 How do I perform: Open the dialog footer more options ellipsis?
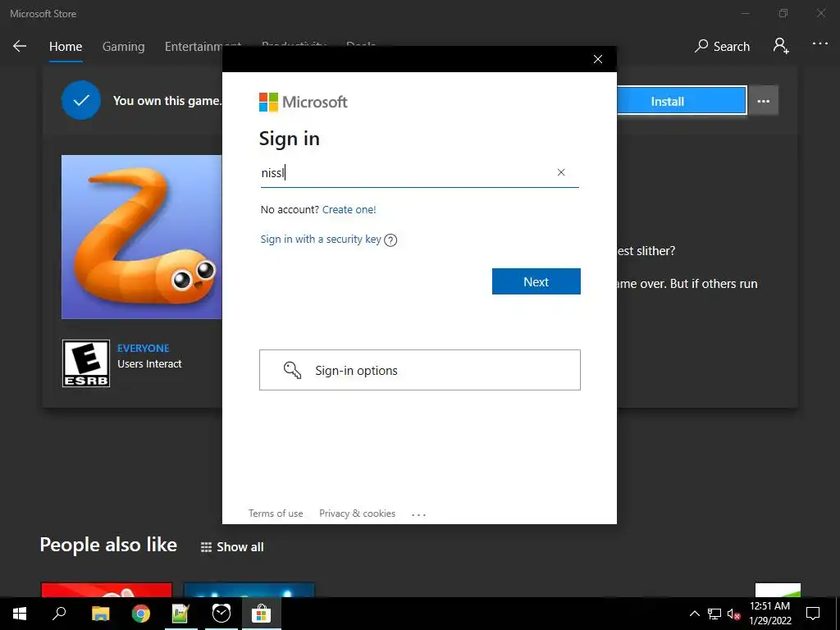coord(418,514)
